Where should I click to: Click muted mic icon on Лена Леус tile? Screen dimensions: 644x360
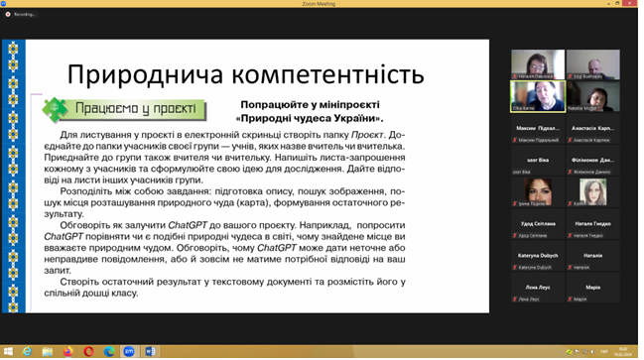pos(515,300)
